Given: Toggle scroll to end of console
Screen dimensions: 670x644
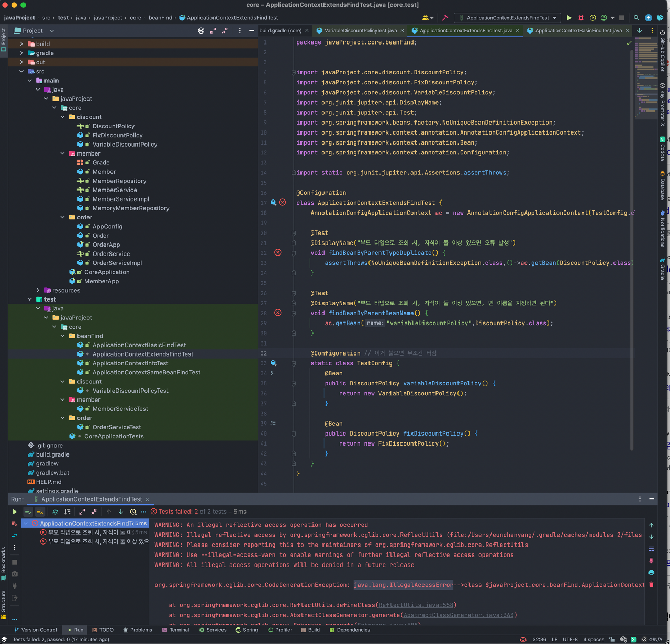Looking at the screenshot, I should tap(651, 561).
